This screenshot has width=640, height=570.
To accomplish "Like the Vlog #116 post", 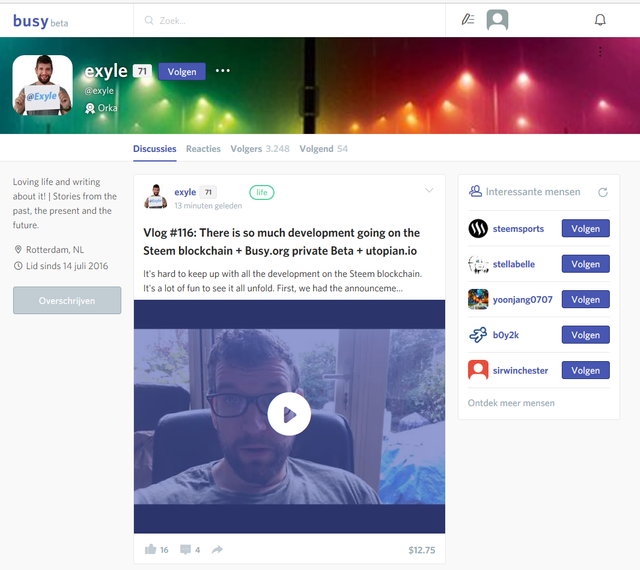I will 151,549.
